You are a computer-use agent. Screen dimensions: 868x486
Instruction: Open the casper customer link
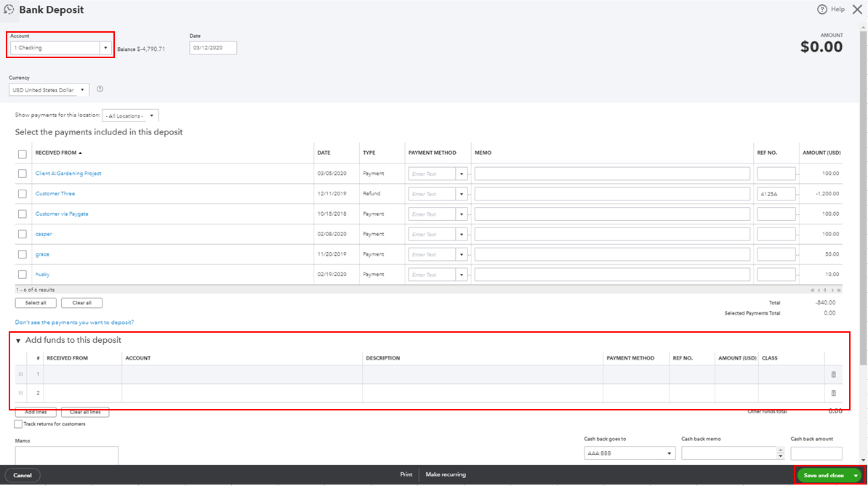click(43, 235)
